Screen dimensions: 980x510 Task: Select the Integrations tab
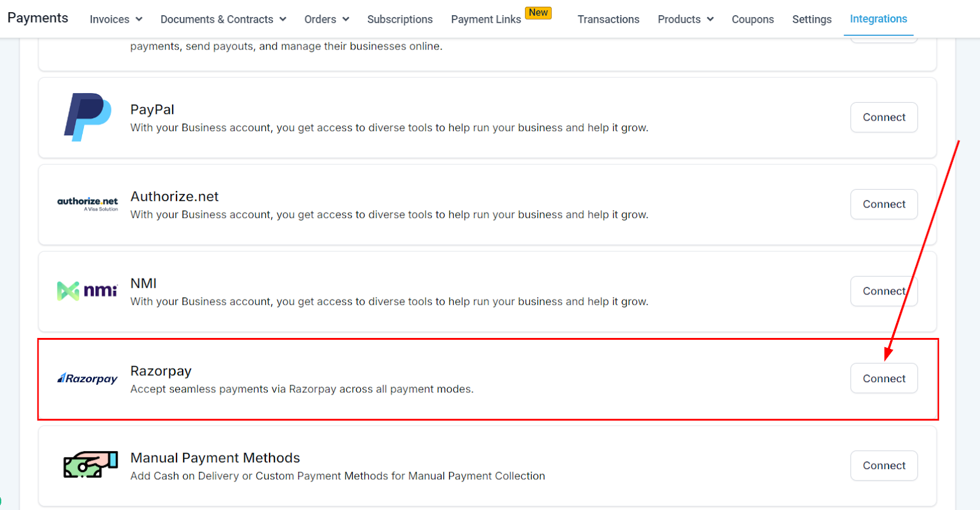[878, 18]
